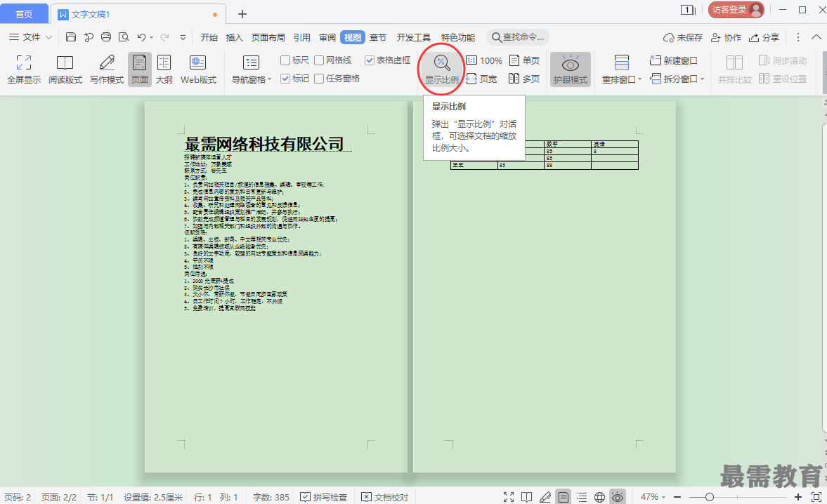Collapse the ribbon with the chevron

816,37
